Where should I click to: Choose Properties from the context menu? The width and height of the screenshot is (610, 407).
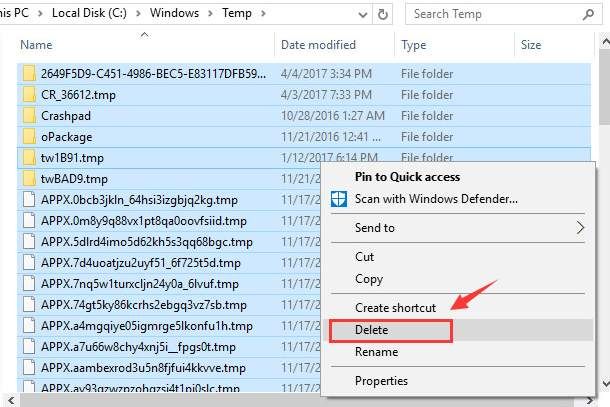(381, 381)
